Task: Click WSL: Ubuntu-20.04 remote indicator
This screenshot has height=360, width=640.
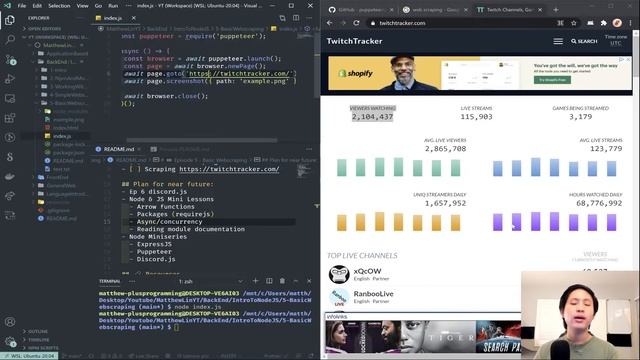Action: pos(29,356)
